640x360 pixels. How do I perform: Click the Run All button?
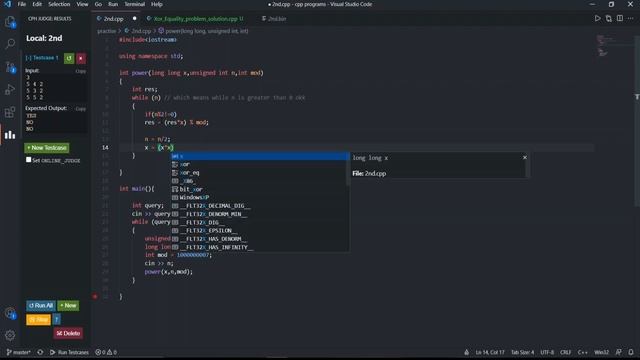41,305
